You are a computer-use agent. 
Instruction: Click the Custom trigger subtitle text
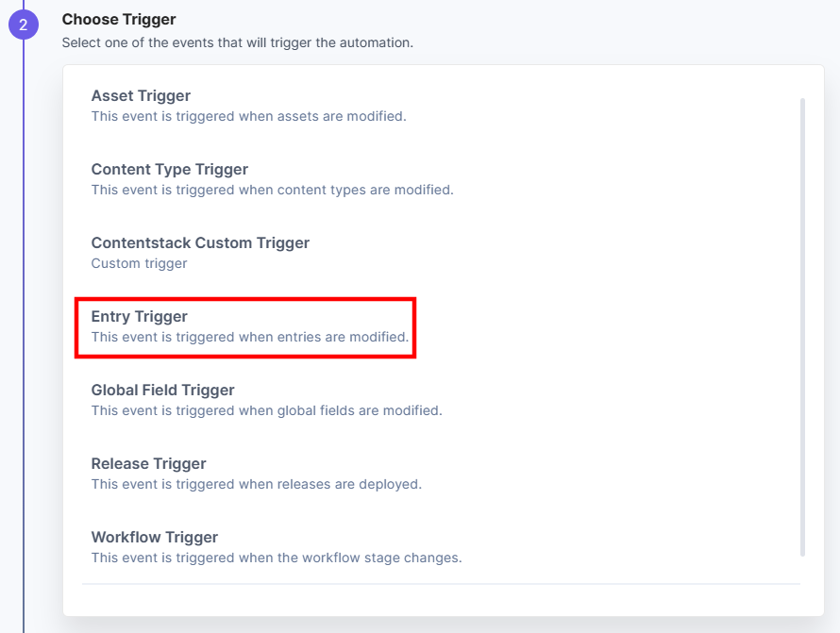click(x=139, y=263)
